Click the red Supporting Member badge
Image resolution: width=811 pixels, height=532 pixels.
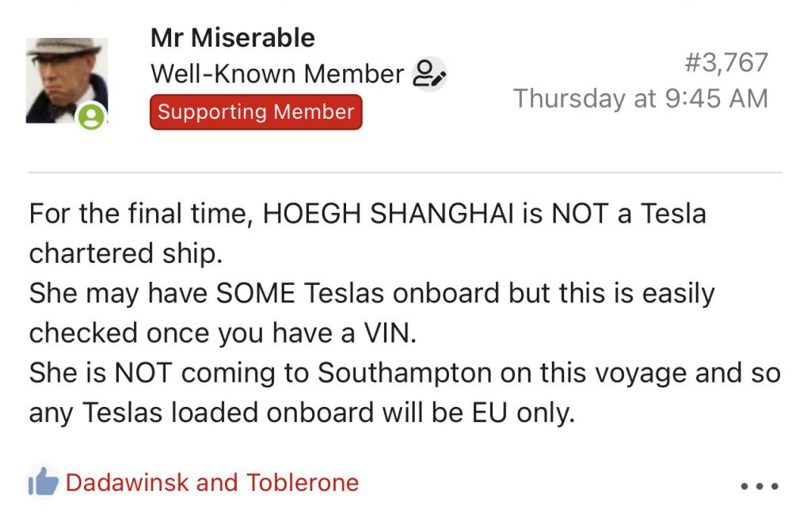255,112
